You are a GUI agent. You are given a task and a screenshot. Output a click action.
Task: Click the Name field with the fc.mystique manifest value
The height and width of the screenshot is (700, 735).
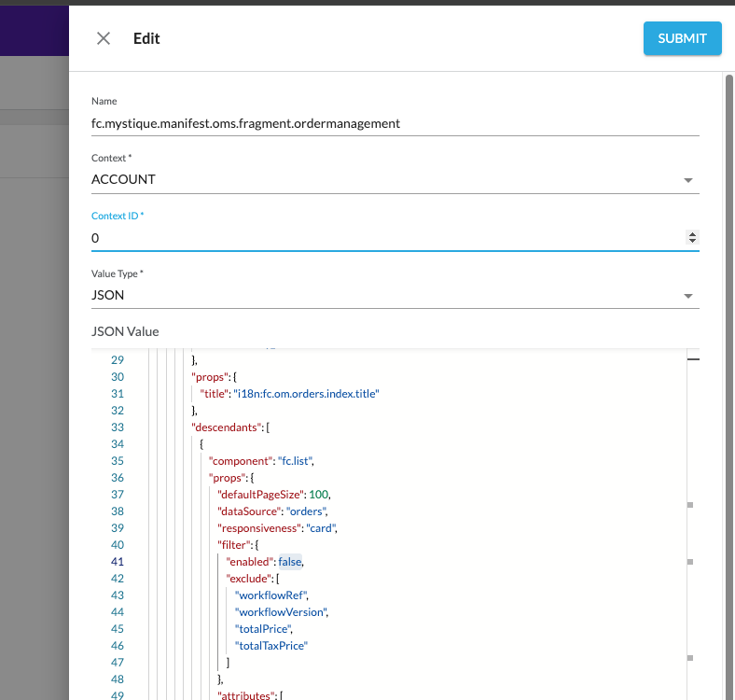395,122
